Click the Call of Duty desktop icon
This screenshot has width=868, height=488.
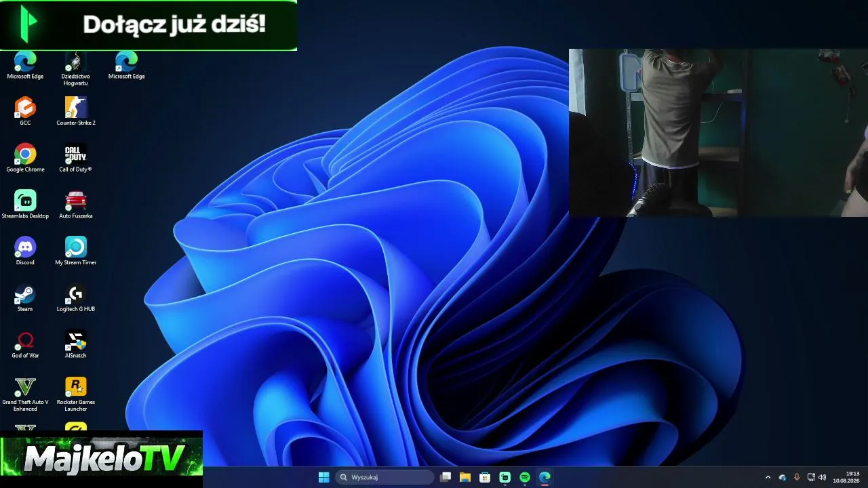coord(75,159)
